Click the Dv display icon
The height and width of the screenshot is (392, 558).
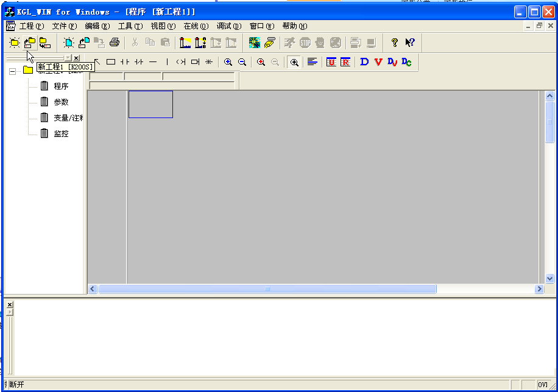(392, 62)
